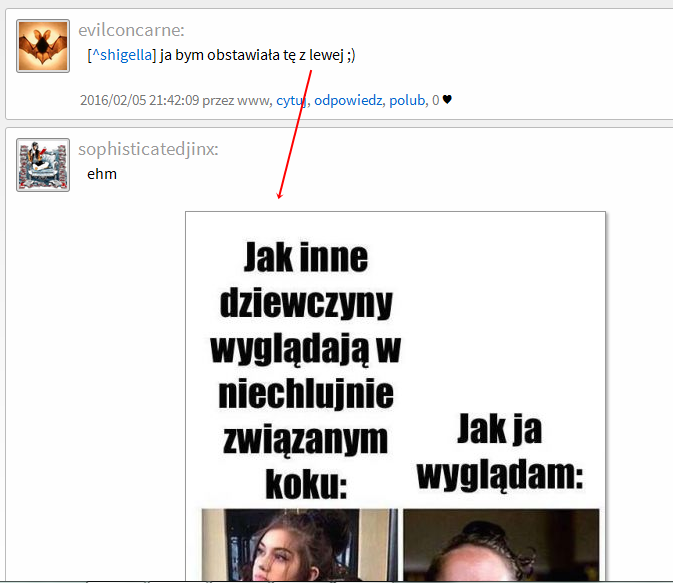The height and width of the screenshot is (583, 673).
Task: Click the 'przez www' label
Action: click(236, 100)
